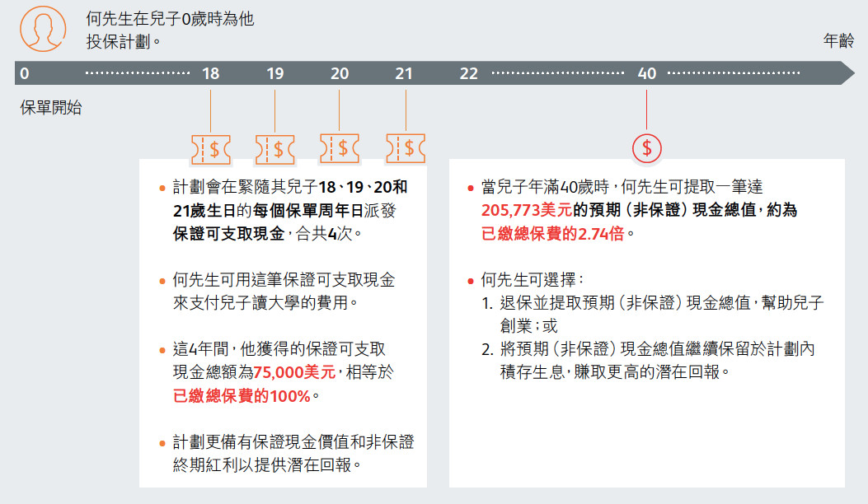Click the red text 已繳總保費的2.74倍
Viewport: 868px width, 504px height.
(553, 233)
